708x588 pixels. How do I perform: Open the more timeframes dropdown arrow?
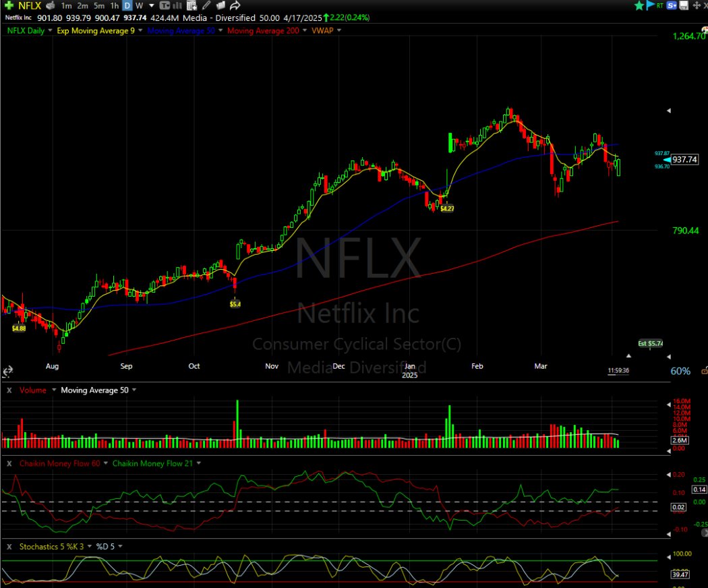point(151,6)
